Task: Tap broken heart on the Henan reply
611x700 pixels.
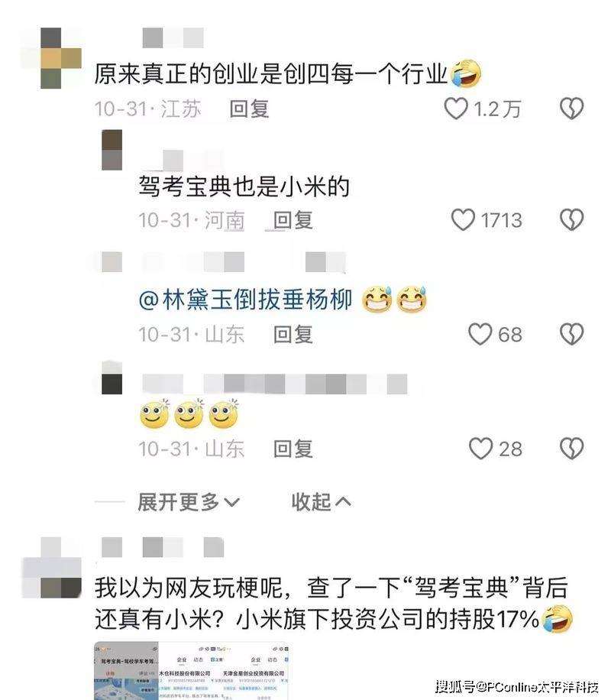Action: 572,219
